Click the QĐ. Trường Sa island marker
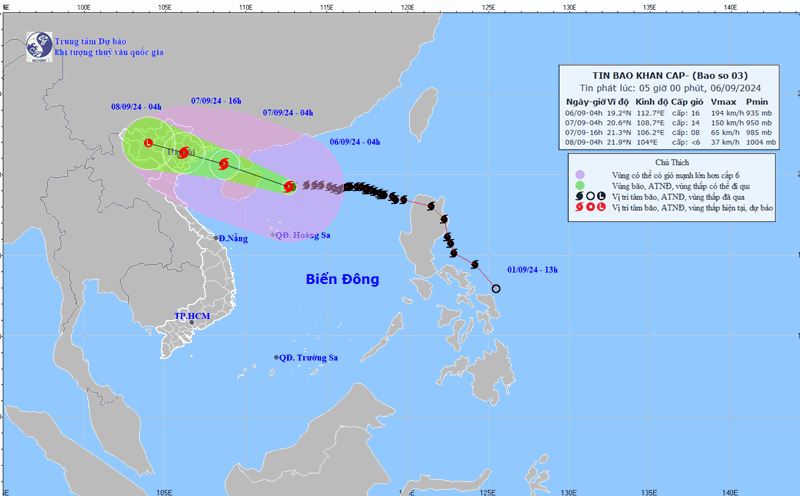 pos(277,358)
